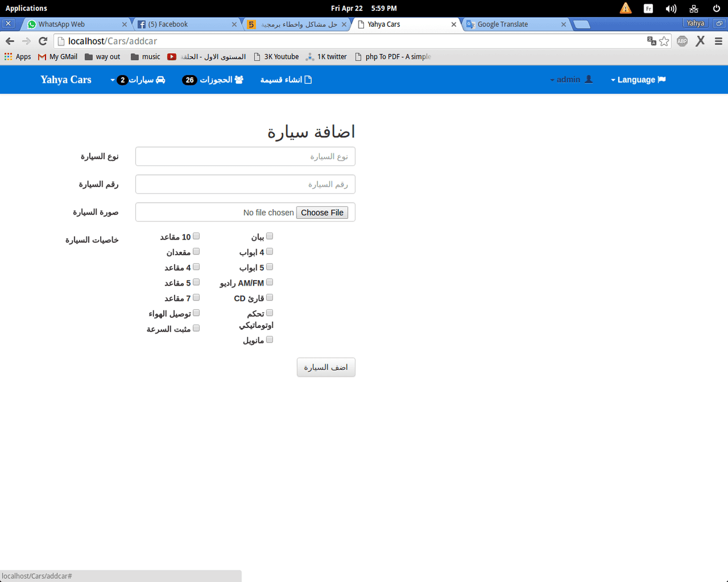Open the 1K twitter bookmark
This screenshot has width=728, height=582.
point(326,56)
